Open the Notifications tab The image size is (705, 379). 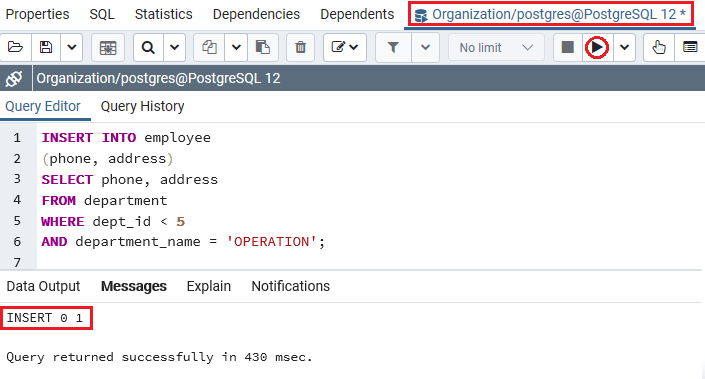pyautogui.click(x=290, y=286)
